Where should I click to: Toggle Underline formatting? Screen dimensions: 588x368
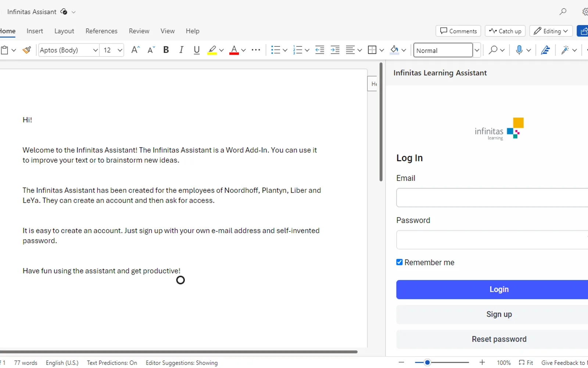click(197, 50)
